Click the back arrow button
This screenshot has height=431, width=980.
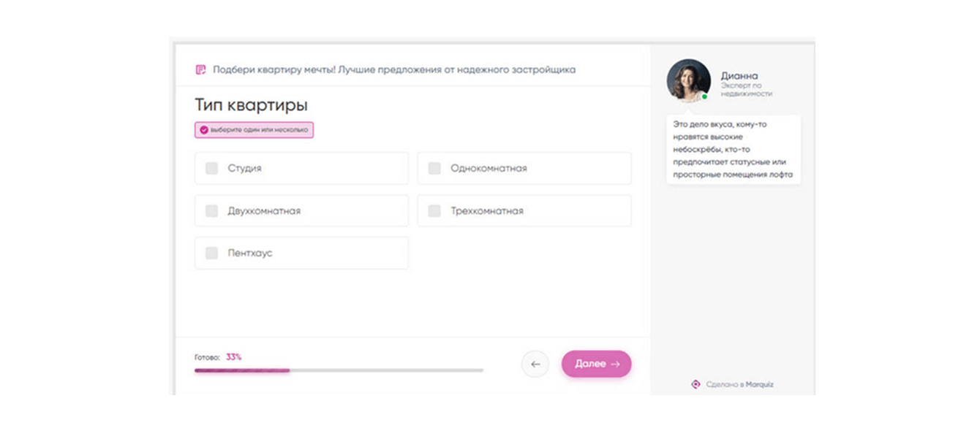(x=535, y=364)
